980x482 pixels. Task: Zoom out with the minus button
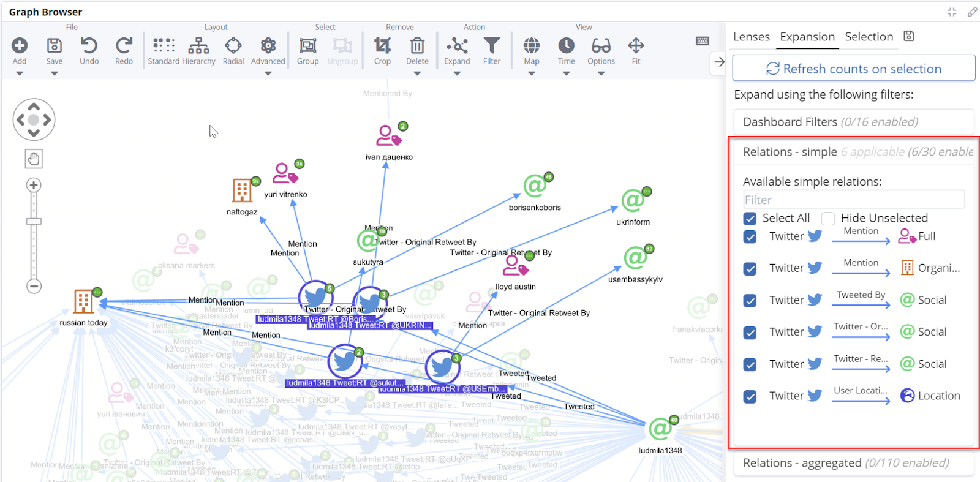[34, 286]
